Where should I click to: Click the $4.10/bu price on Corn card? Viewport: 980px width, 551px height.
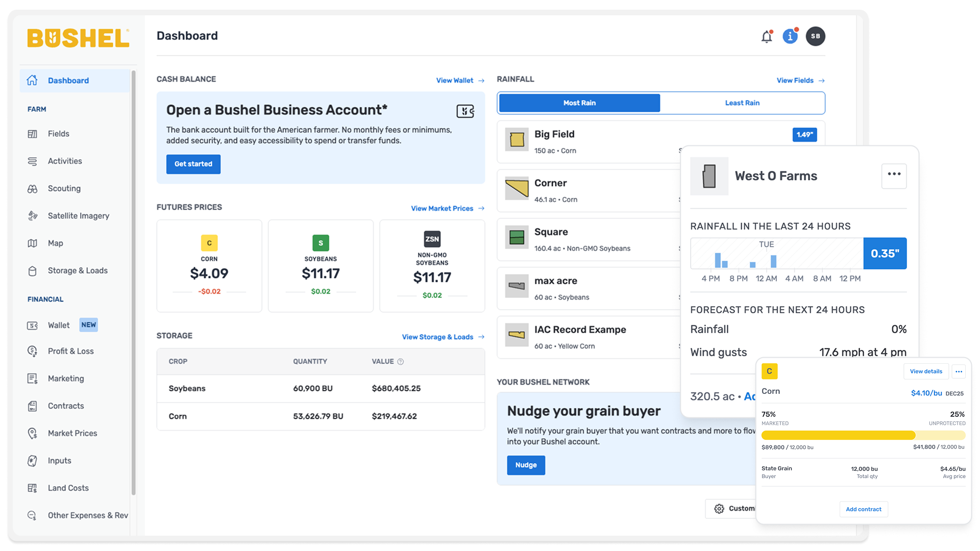[x=926, y=393]
